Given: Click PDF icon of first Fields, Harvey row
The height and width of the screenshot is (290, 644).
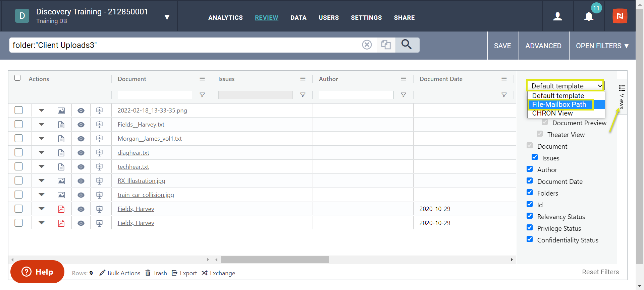Looking at the screenshot, I should [61, 209].
